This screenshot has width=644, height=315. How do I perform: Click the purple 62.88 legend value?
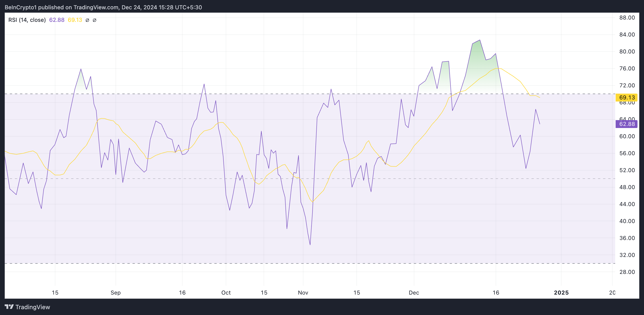tap(57, 20)
